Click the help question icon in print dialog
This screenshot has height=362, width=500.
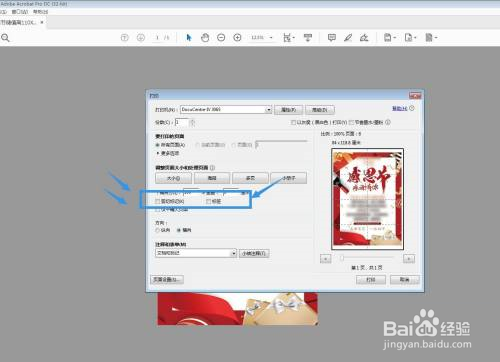412,108
